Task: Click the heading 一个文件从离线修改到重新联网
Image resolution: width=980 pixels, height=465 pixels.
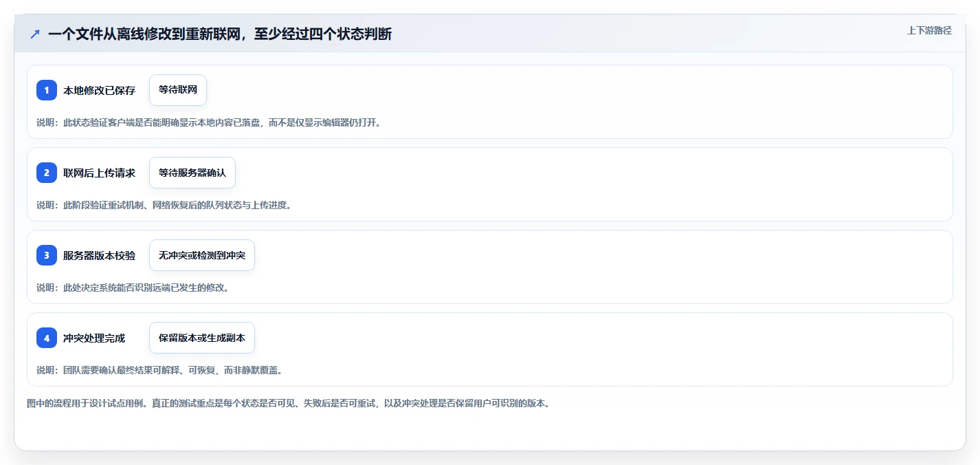Action: click(220, 34)
